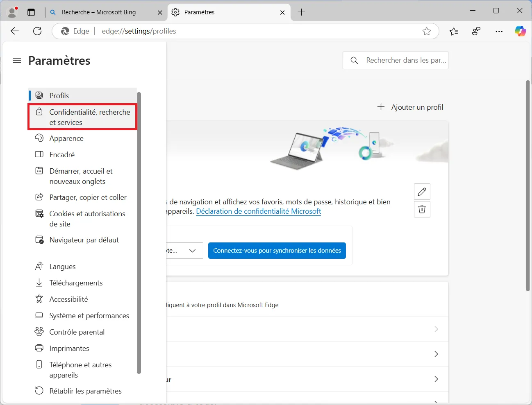Open Partager, copier et coller
Screen dimensions: 532x405
point(82,197)
